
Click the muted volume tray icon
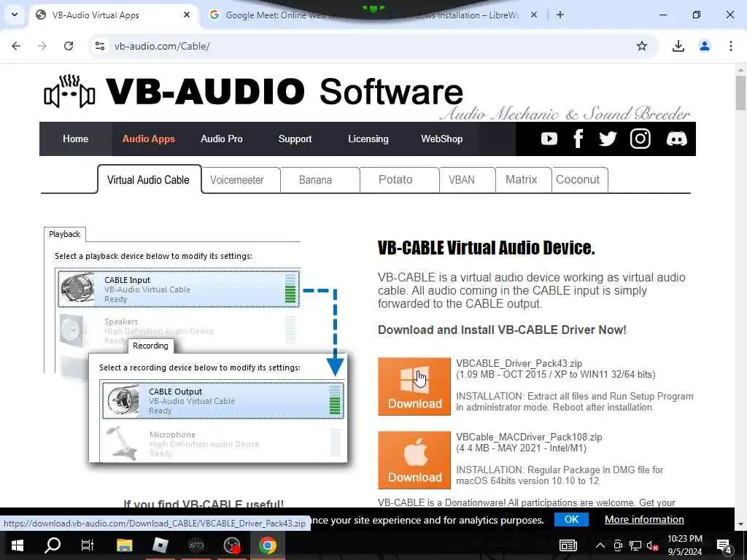coord(653,545)
